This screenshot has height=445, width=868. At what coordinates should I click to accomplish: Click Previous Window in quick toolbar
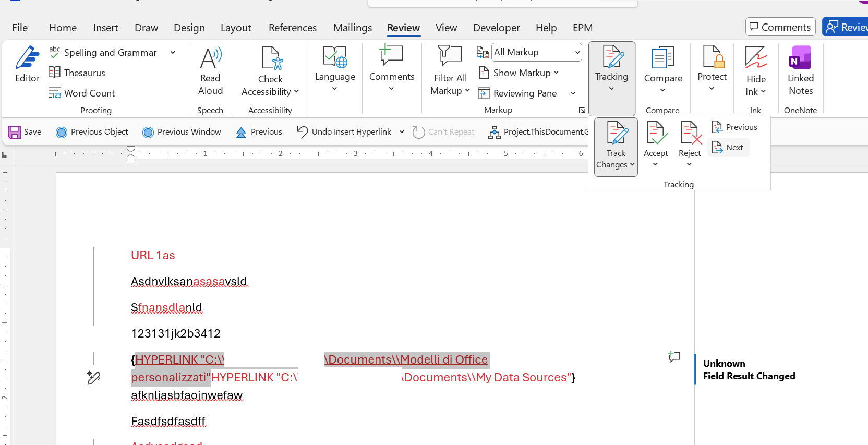point(182,132)
